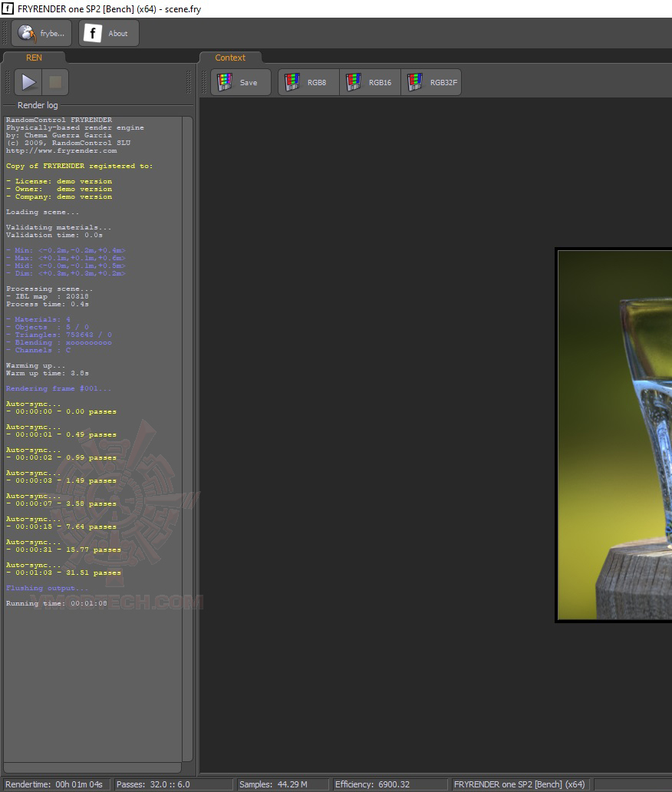Click the Save color chart icon
672x792 pixels.
click(x=225, y=82)
